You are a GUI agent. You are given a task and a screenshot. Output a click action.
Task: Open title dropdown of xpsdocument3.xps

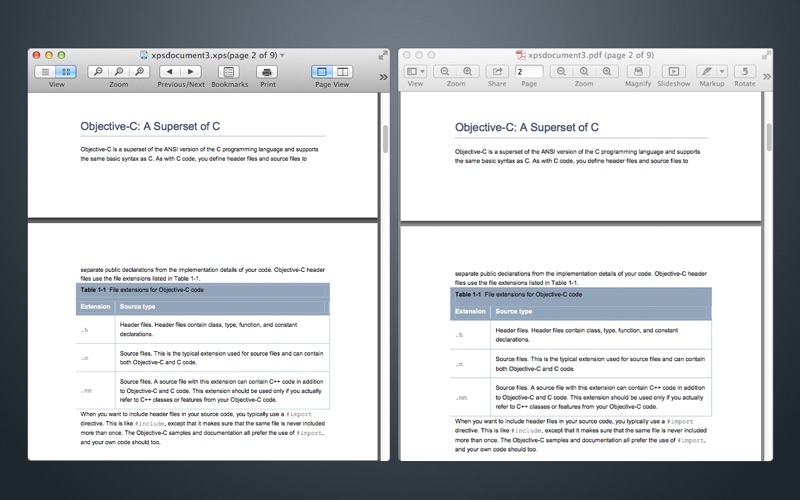[283, 55]
